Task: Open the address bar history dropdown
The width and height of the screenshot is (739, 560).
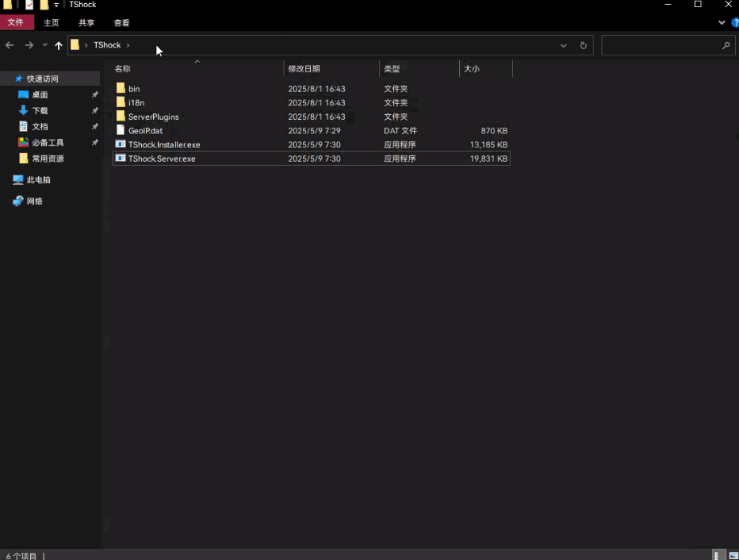Action: (x=563, y=46)
